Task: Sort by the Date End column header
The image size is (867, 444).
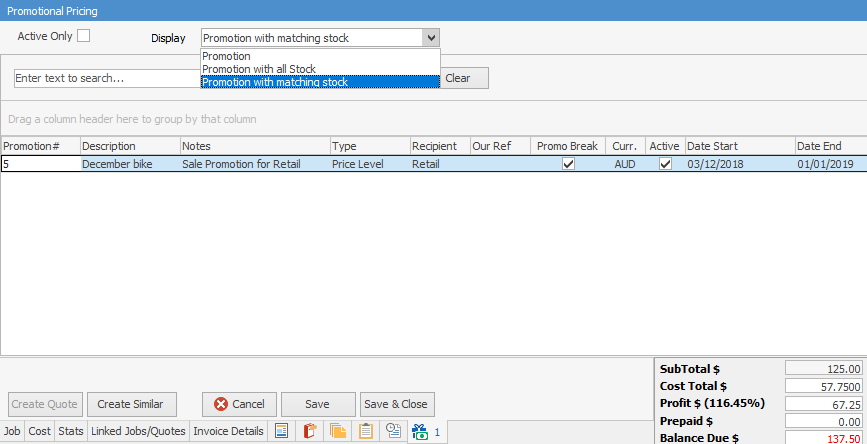Action: tap(831, 146)
